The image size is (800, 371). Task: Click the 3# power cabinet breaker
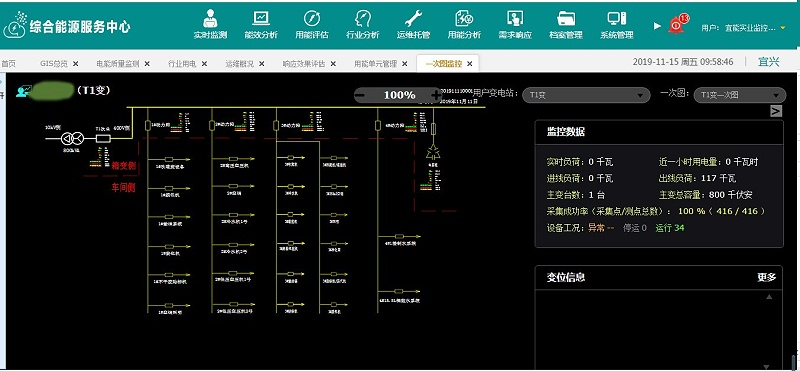click(x=276, y=126)
